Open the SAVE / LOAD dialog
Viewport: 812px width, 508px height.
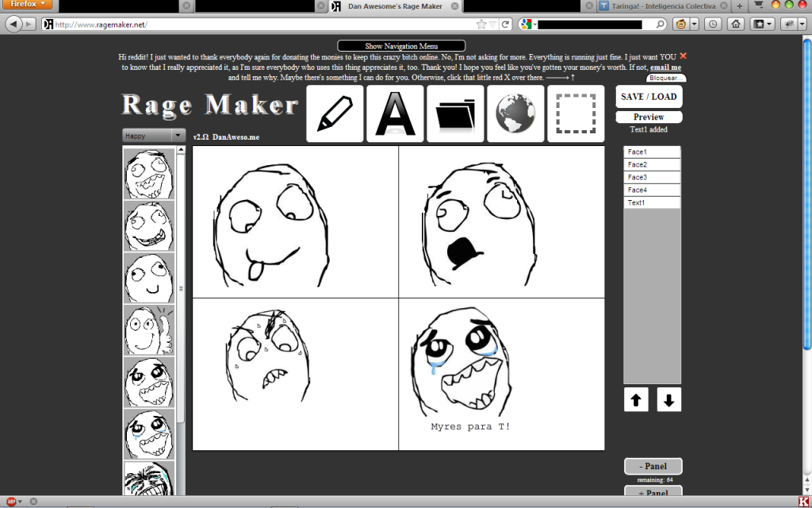pyautogui.click(x=649, y=96)
